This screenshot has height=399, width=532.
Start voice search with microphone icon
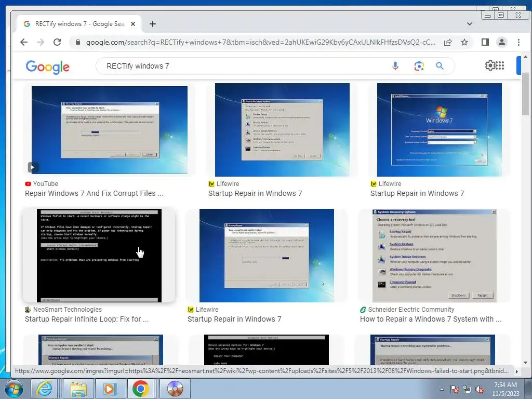[x=395, y=66]
